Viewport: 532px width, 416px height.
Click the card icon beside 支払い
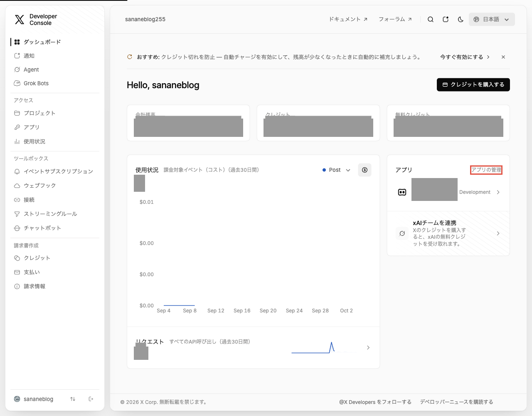click(17, 272)
